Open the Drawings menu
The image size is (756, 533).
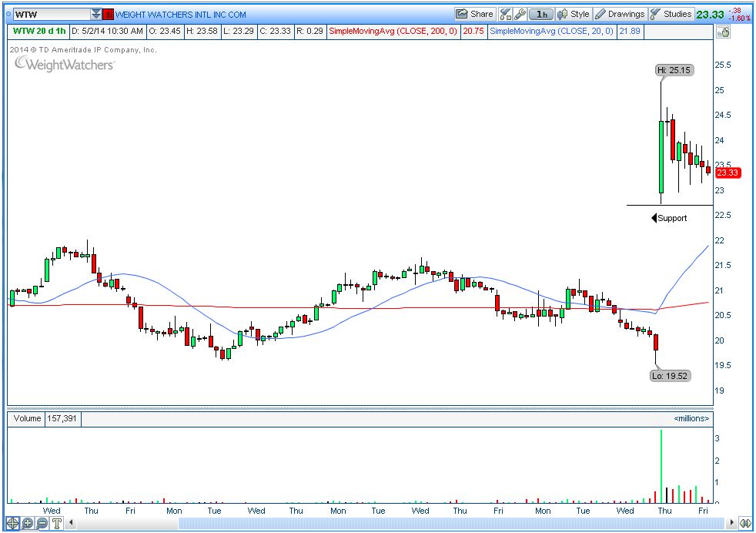[x=620, y=14]
